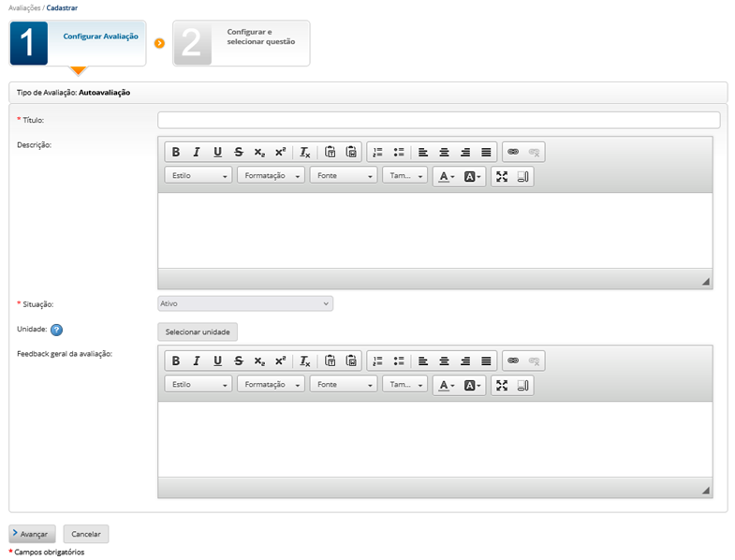
Task: Center align text in the Descrição editor
Action: [x=444, y=152]
